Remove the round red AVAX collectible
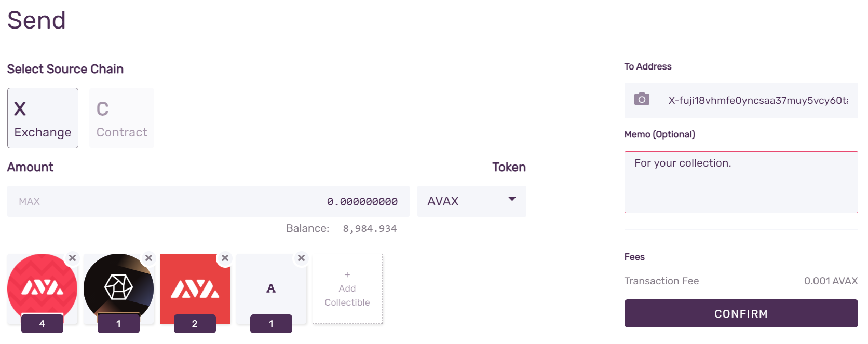868x344 pixels. (72, 258)
